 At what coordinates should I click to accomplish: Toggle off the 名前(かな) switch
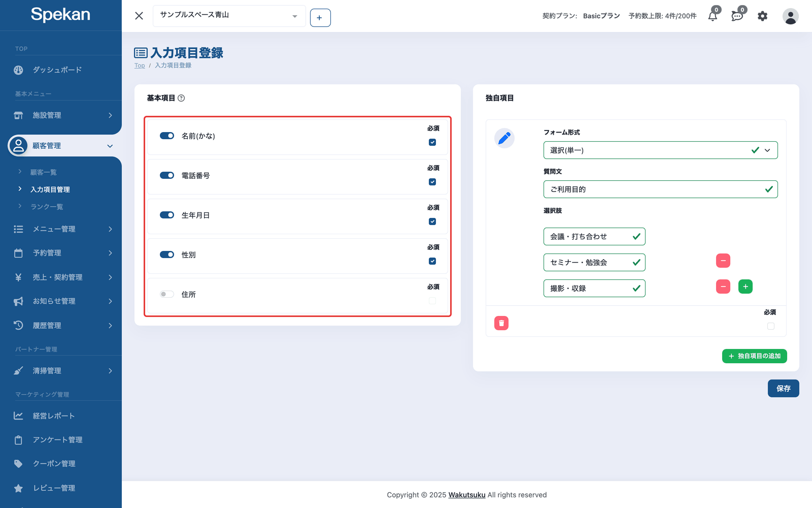[x=167, y=136]
